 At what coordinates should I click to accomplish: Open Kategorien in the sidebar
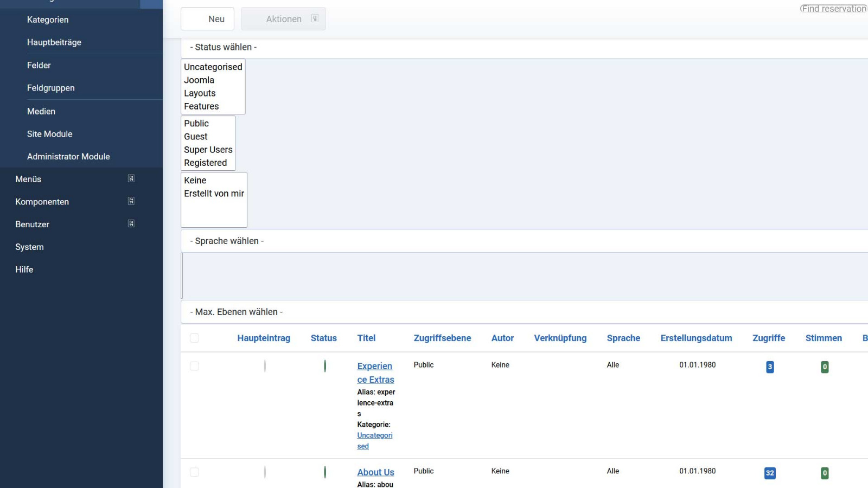48,20
